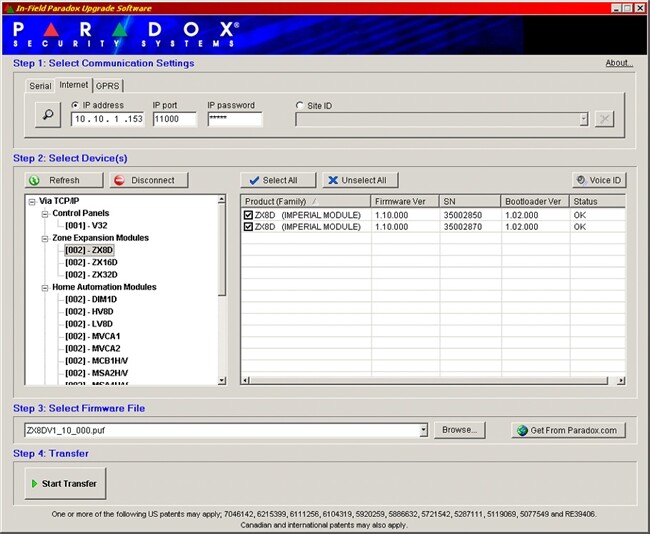Screen dimensions: 650x534
Task: Click Unselect All button
Action: coord(362,180)
